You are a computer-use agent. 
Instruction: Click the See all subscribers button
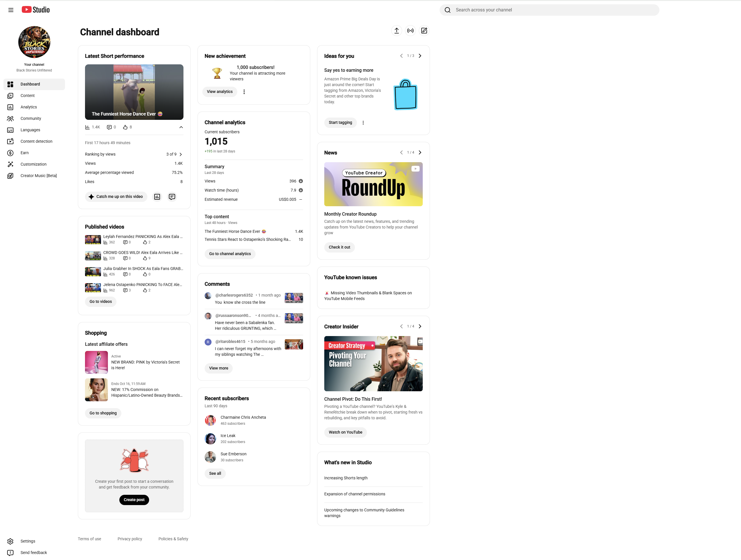[x=215, y=474]
